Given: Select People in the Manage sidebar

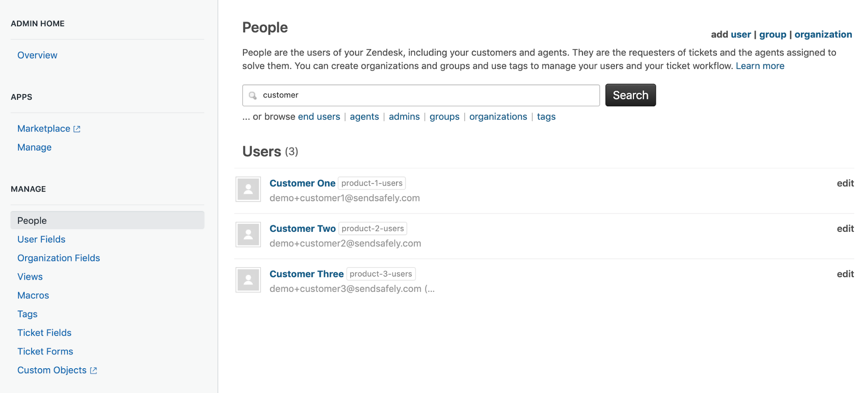Looking at the screenshot, I should tap(32, 221).
